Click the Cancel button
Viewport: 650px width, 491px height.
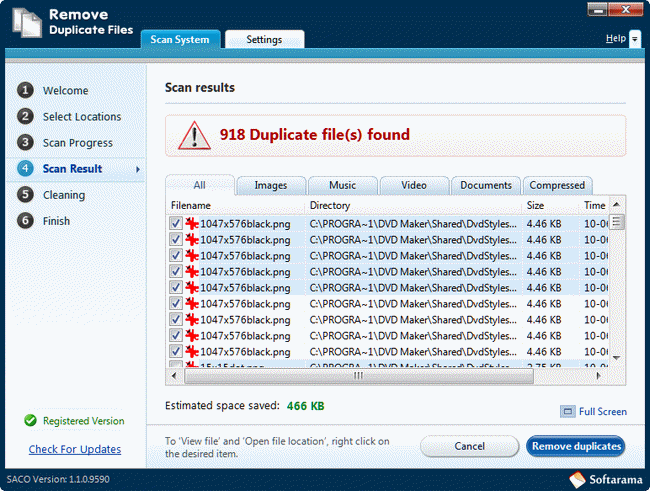(469, 446)
